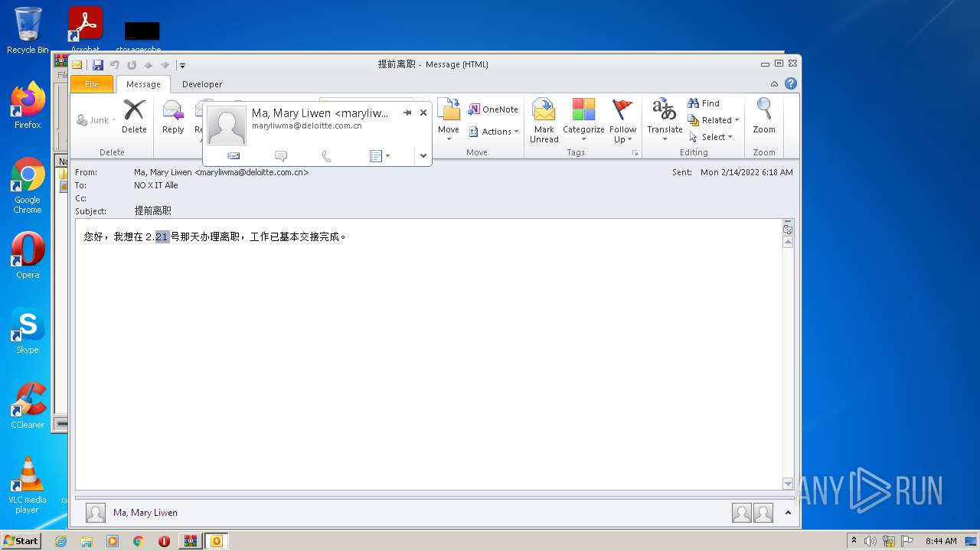
Task: Open the Zoom dialog with the magnifier
Action: pos(764,116)
